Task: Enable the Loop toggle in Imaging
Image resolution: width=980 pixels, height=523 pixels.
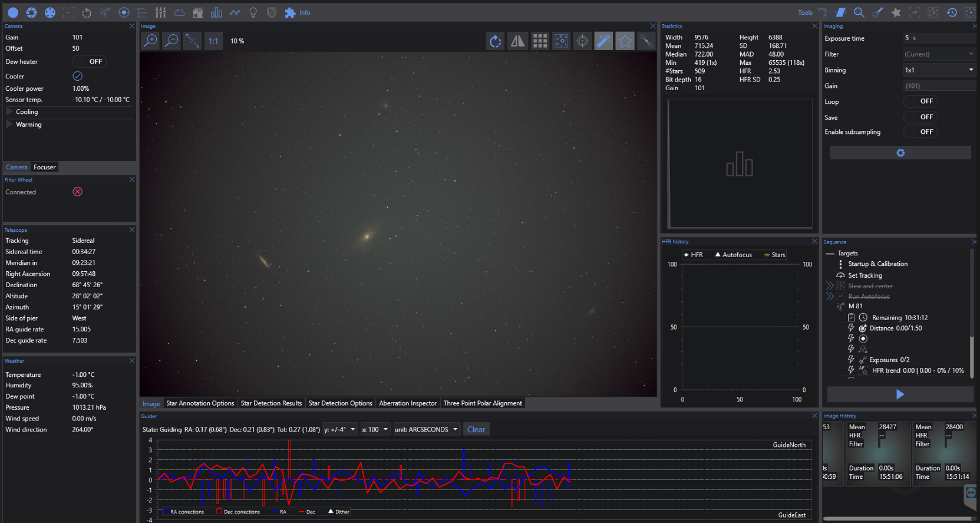Action: pos(920,101)
